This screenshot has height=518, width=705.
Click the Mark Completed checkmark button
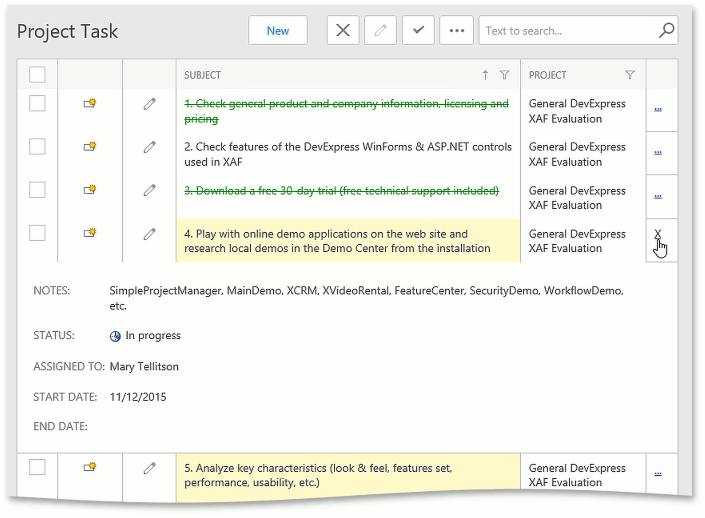coord(418,31)
